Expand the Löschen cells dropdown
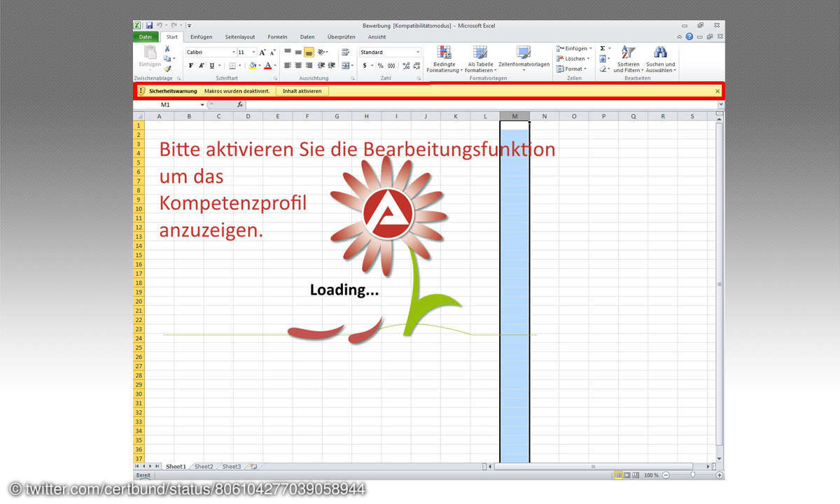Image resolution: width=840 pixels, height=504 pixels. coord(587,59)
